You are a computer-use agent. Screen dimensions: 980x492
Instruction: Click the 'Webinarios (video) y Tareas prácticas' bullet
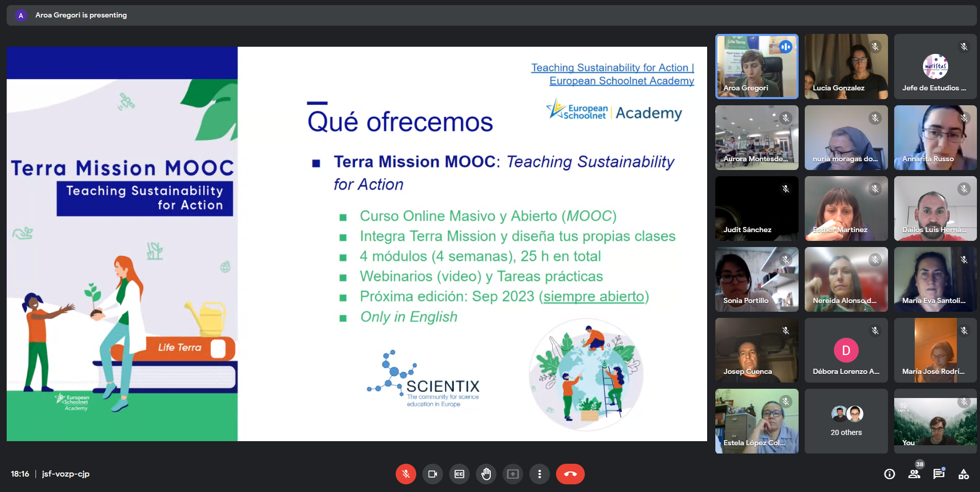coord(481,276)
